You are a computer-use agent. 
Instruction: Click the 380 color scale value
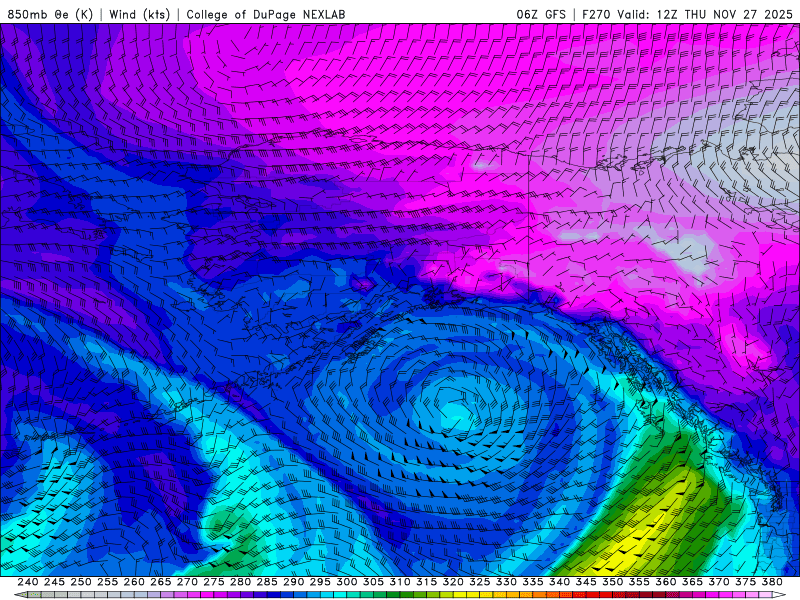pyautogui.click(x=771, y=582)
